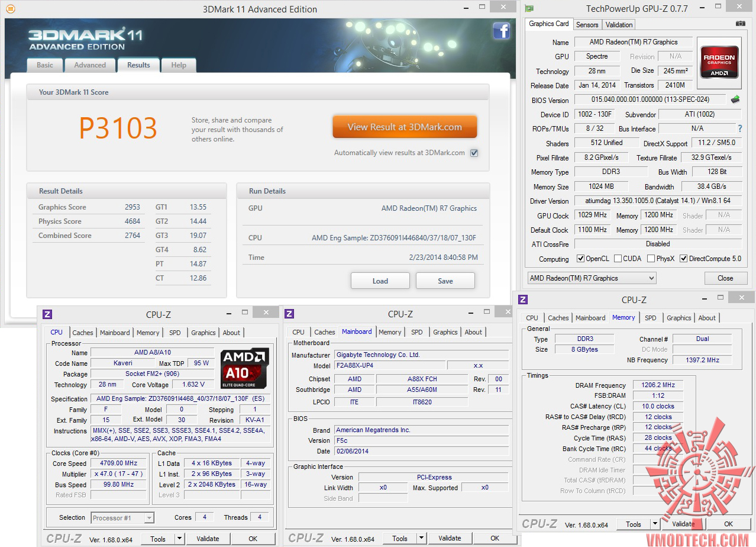Click the GPU-Z title bar app icon

click(x=529, y=8)
